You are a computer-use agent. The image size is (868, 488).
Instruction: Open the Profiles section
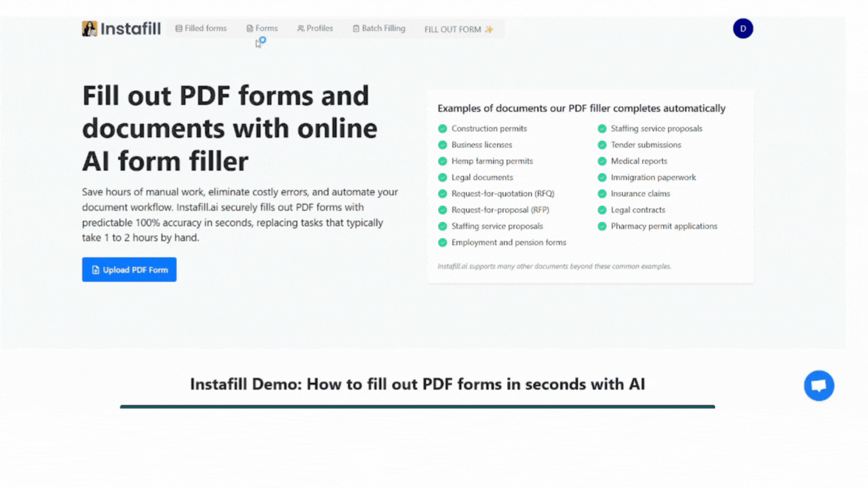[x=315, y=28]
